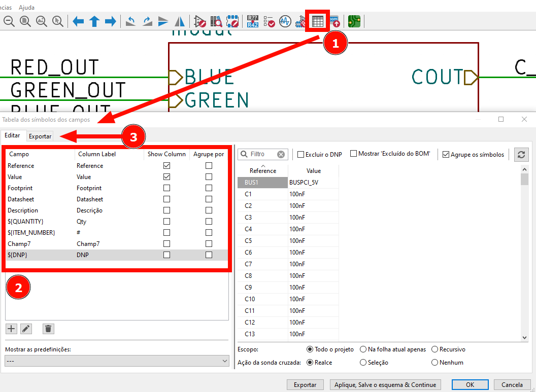Open 'Mostrar as predefinições' dropdown
536x392 pixels.
117,361
